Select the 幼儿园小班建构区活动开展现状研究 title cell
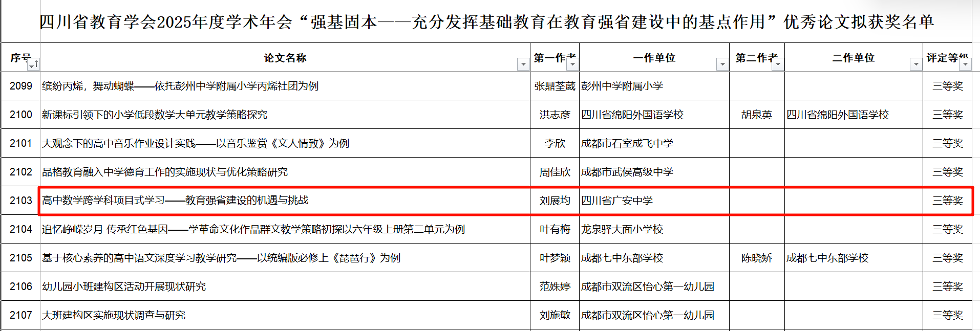The width and height of the screenshot is (980, 331). (x=124, y=286)
